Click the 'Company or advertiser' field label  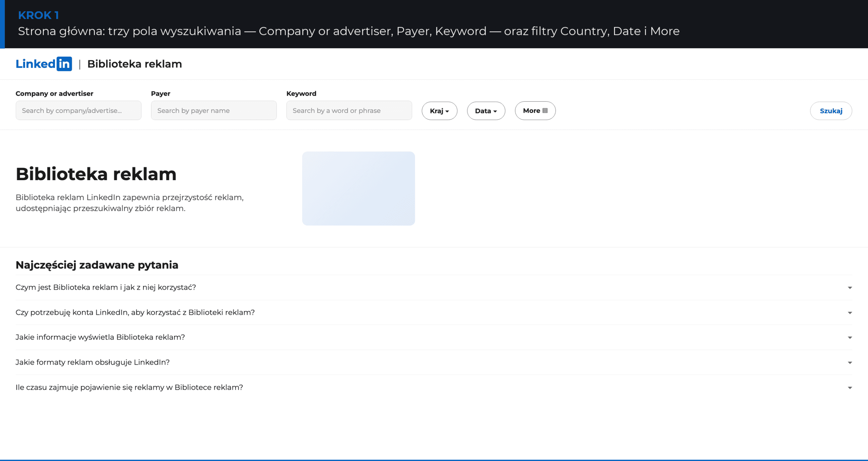coord(54,94)
